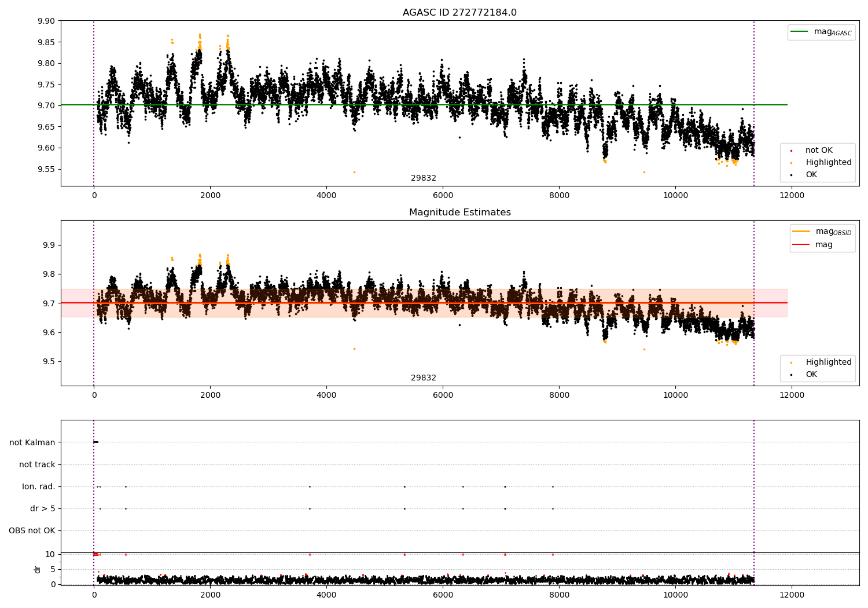Click the 8000 x-axis tick of bottom plot
Viewport: 868px width, 608px height.
[559, 595]
